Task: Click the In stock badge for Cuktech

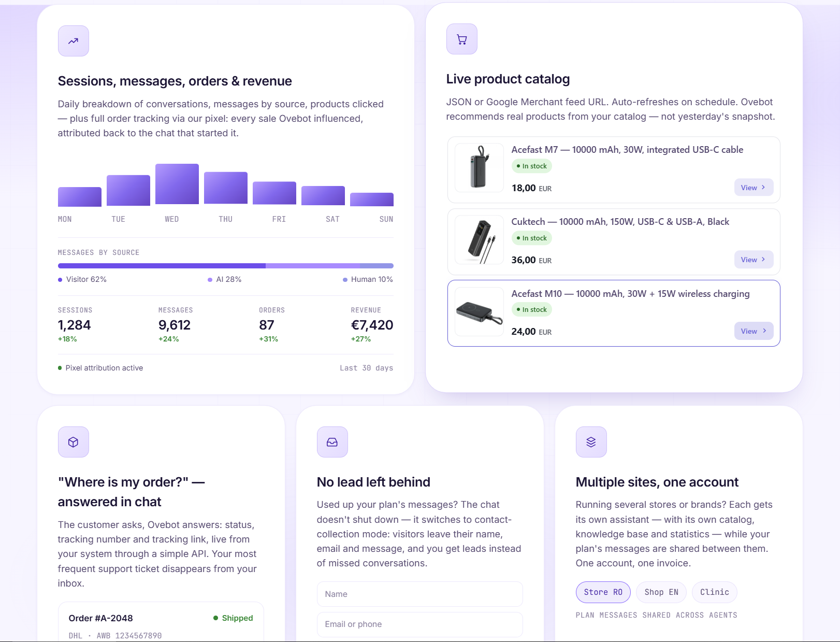Action: tap(532, 238)
